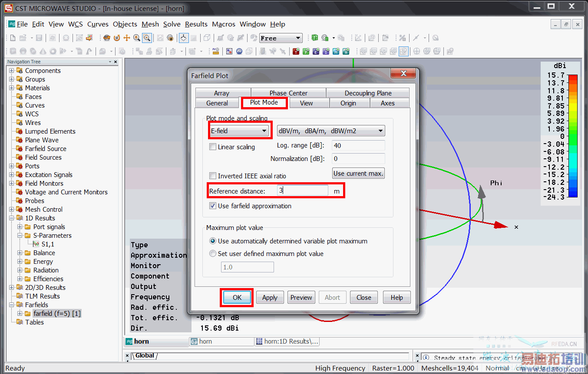
Task: Create a new project with the New icon
Action: 13,38
